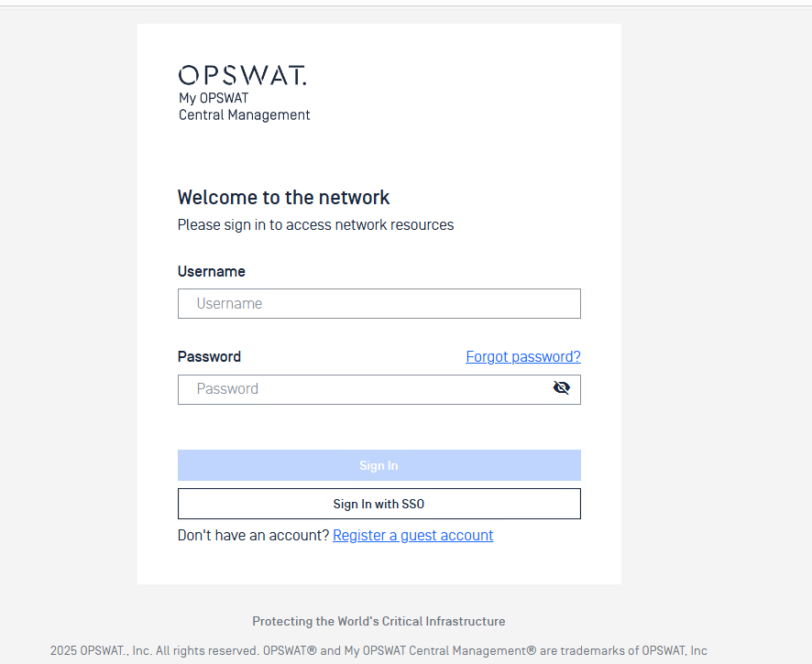This screenshot has width=812, height=664.
Task: Click the My OPSWAT product name text
Action: tap(214, 98)
